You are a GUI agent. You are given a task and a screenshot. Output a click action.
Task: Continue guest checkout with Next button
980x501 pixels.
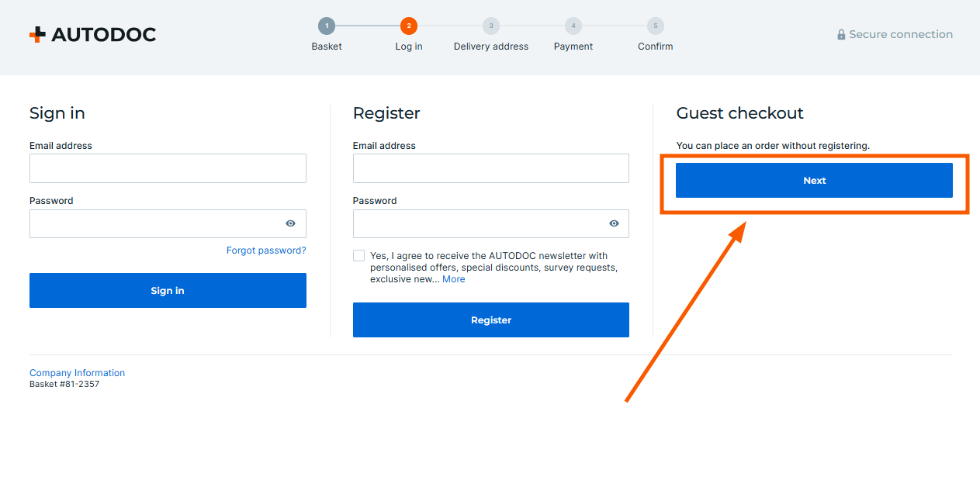pos(814,181)
